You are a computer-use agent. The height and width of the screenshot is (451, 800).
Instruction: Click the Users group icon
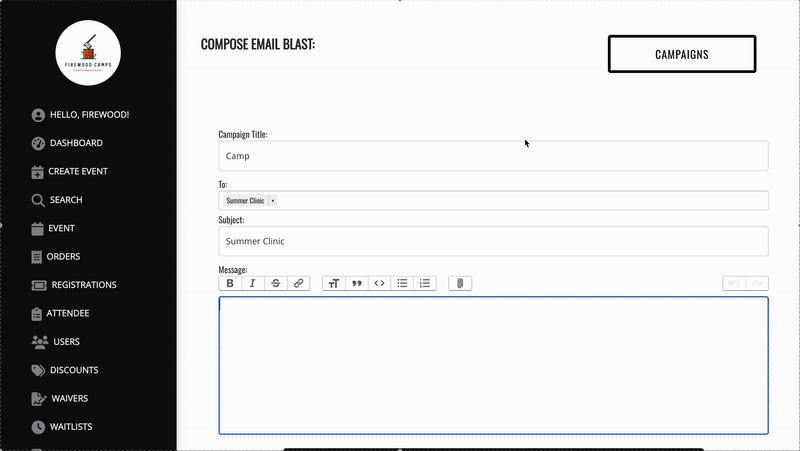pyautogui.click(x=40, y=342)
